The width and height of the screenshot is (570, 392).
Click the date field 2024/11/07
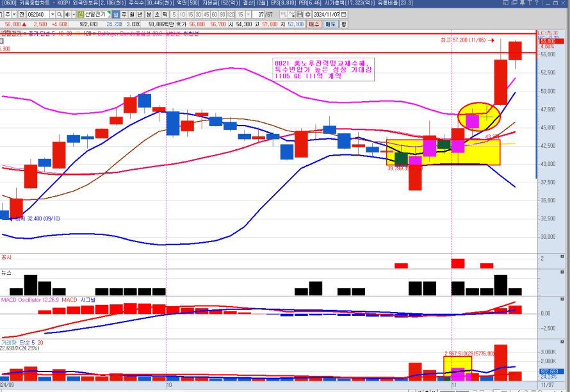pyautogui.click(x=327, y=15)
